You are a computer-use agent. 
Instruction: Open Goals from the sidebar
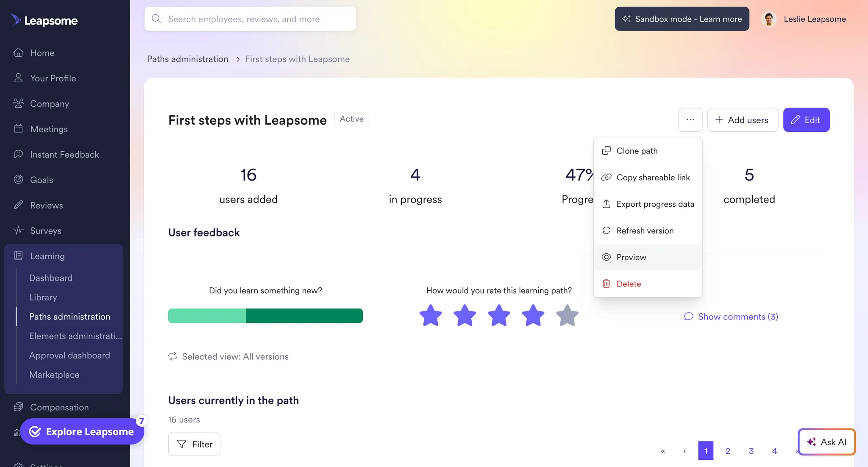(41, 180)
